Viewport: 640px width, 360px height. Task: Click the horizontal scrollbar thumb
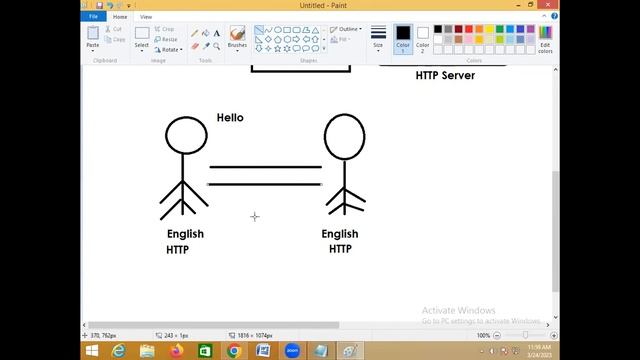click(x=213, y=325)
